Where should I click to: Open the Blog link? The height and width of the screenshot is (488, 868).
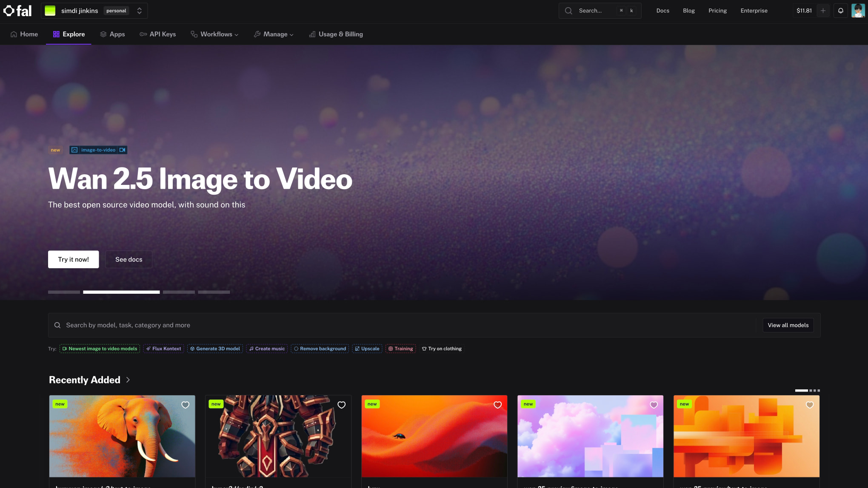coord(688,11)
